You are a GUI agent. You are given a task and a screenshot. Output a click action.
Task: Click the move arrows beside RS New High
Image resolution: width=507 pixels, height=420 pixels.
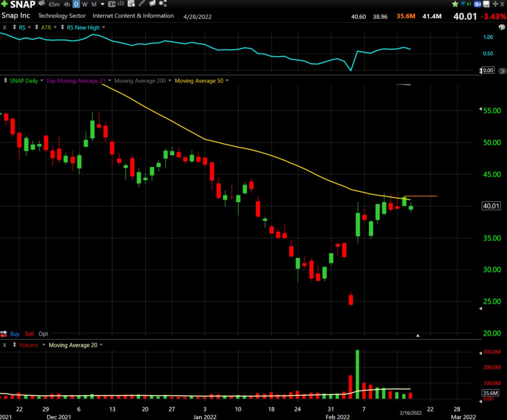[62, 27]
